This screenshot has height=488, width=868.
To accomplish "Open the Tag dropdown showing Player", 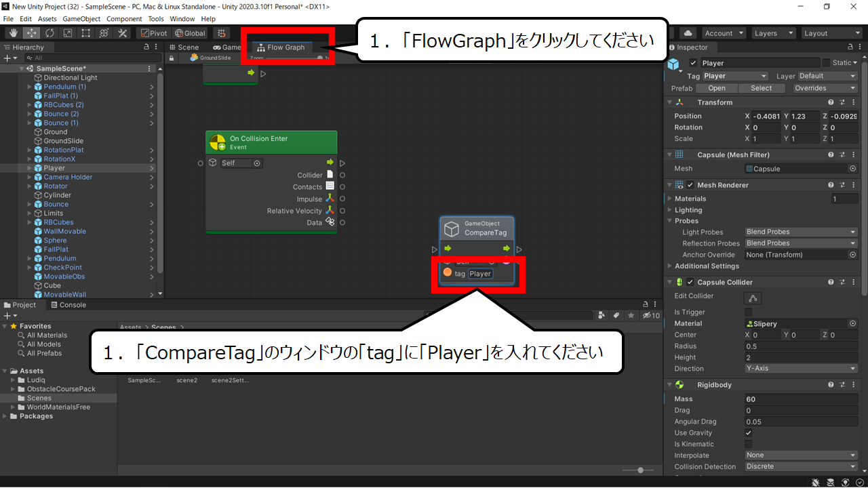I will 735,76.
